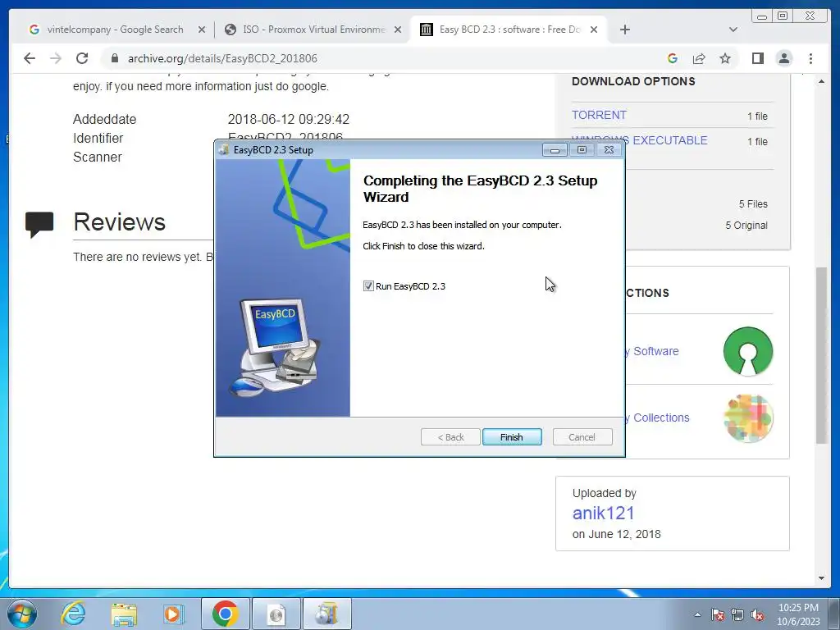
Task: Click the 5 Original text
Action: [x=746, y=226]
